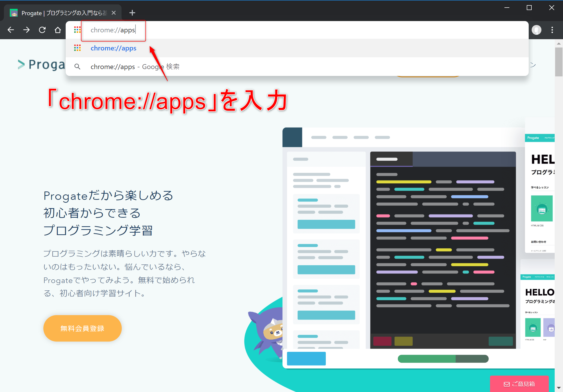Click the vertical scrollbar thumb

coord(559,62)
